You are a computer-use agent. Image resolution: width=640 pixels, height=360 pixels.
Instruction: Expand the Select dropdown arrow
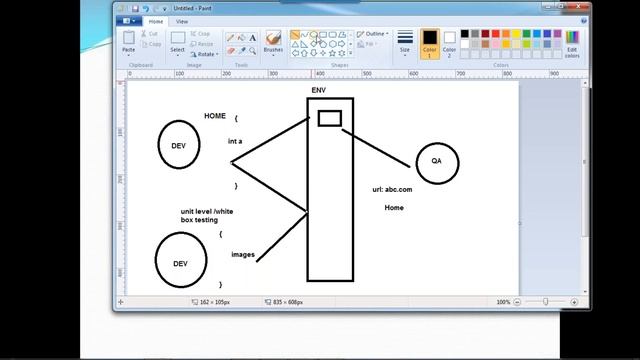[178, 55]
